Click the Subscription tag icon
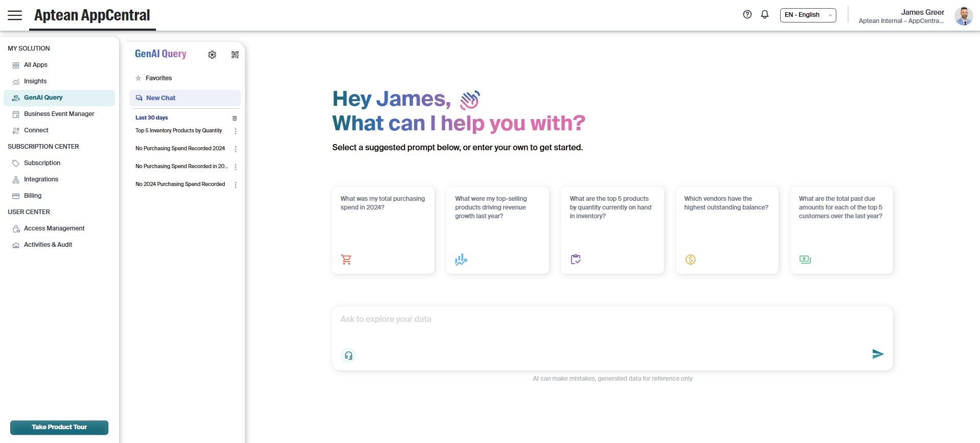The image size is (980, 443). tap(16, 164)
